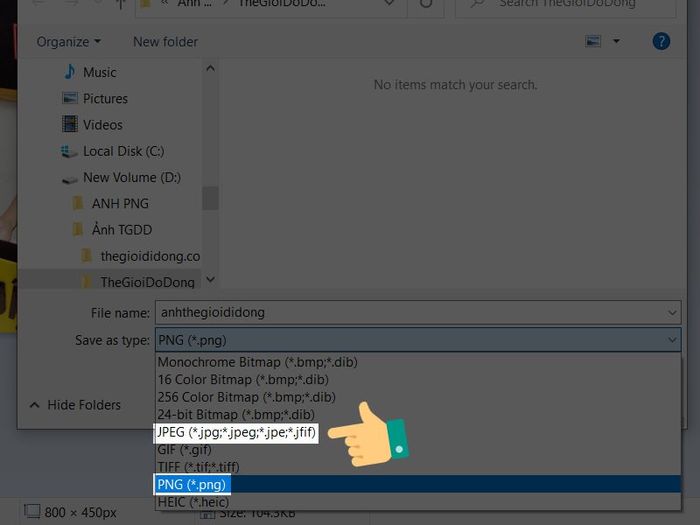Open the ANH PNG folder
The image size is (700, 525).
tap(120, 204)
